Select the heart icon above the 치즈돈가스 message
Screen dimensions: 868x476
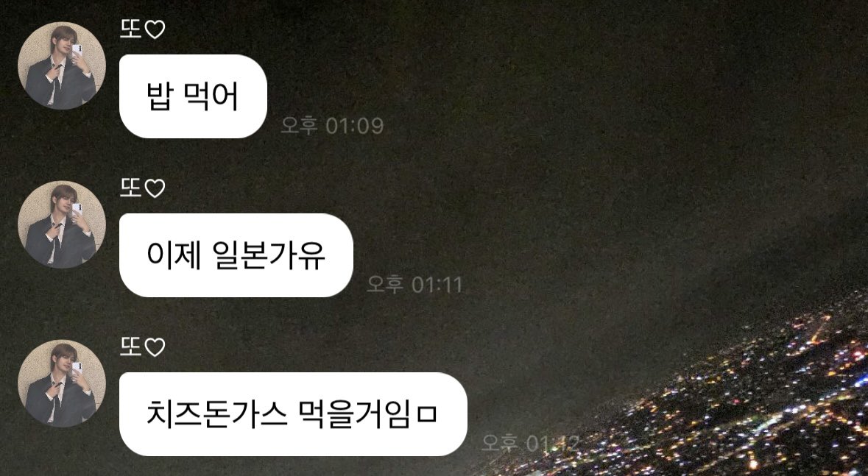pos(155,347)
